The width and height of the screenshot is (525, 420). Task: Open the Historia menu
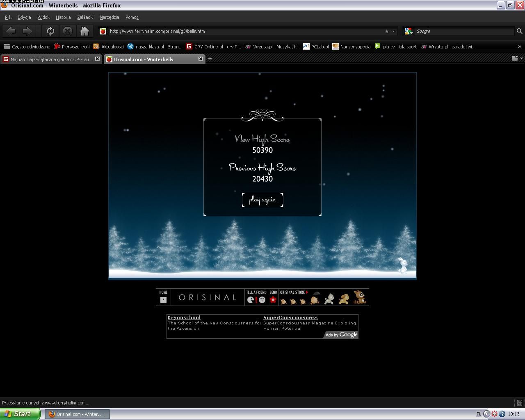63,17
